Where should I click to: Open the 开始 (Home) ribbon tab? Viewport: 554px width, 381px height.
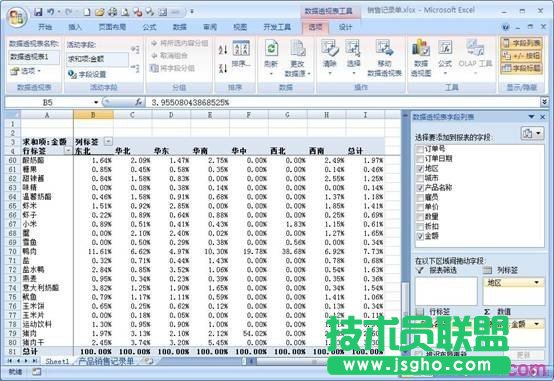click(45, 27)
